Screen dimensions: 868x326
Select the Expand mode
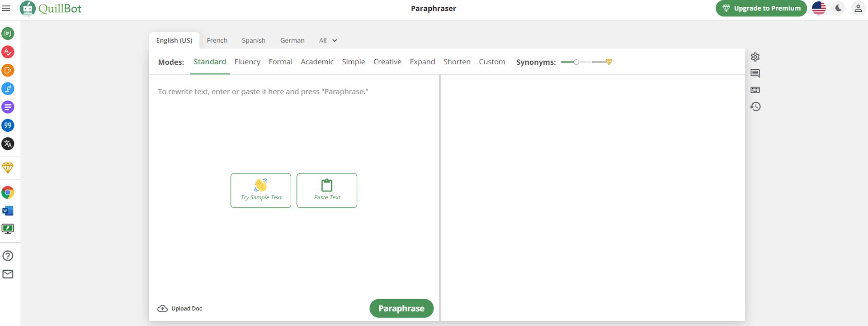coord(422,62)
